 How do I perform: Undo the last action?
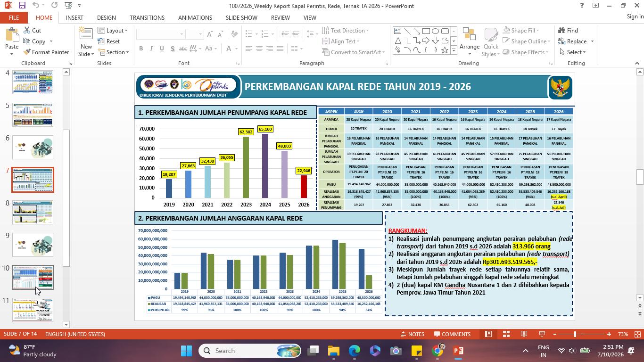[36, 6]
